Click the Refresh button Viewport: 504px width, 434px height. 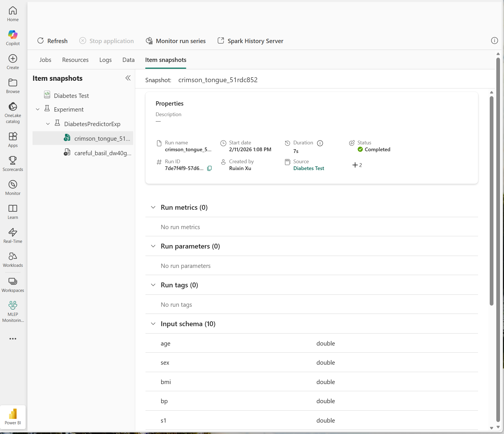click(52, 41)
